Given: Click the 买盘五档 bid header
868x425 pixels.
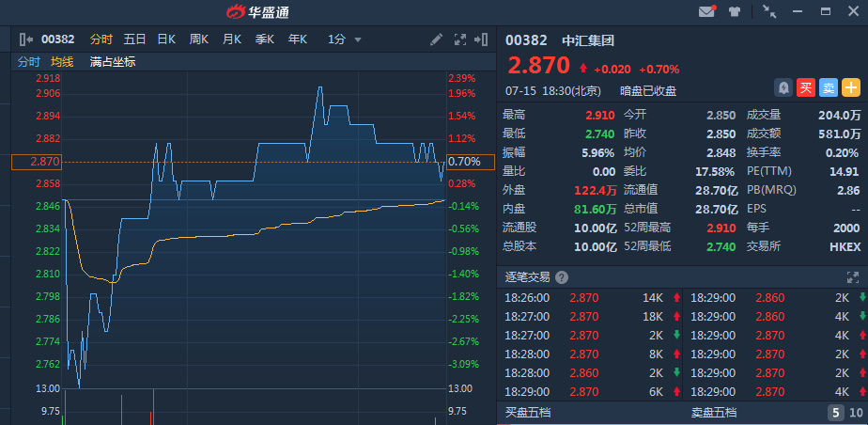Looking at the screenshot, I should point(528,413).
